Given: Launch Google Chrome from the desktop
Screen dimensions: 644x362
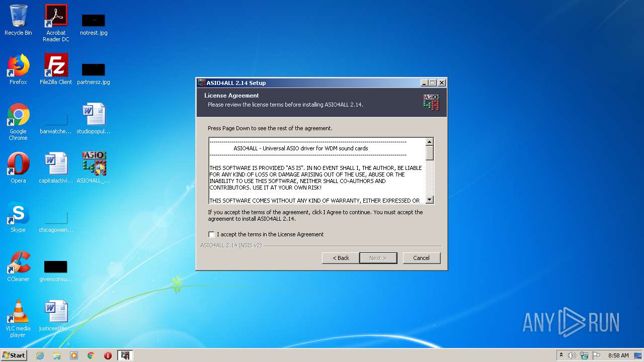Looking at the screenshot, I should pos(18,122).
